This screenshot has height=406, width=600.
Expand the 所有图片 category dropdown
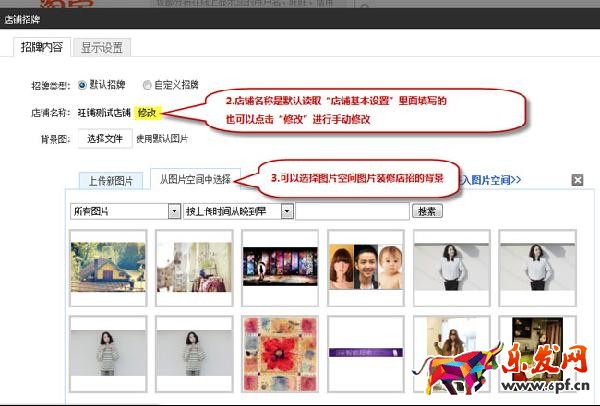[125, 211]
